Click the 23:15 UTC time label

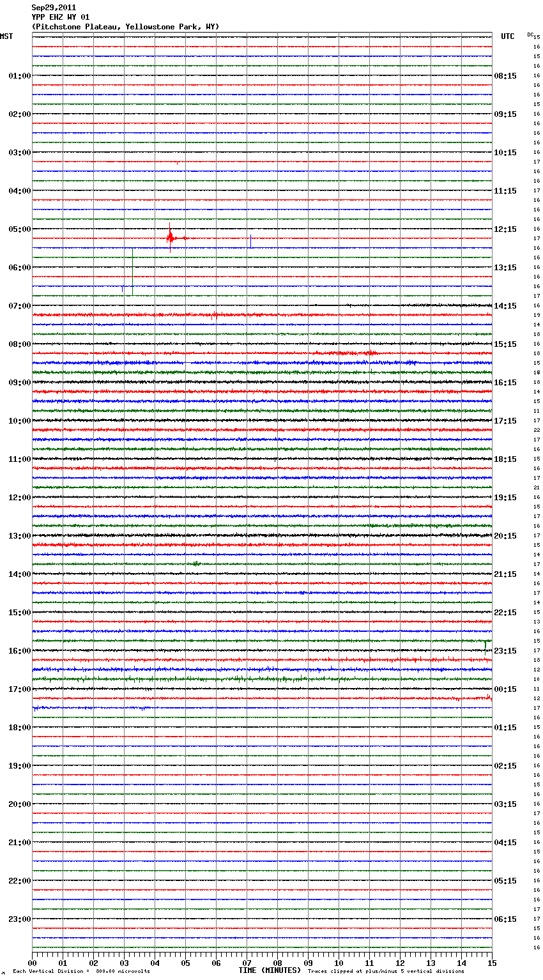point(505,651)
